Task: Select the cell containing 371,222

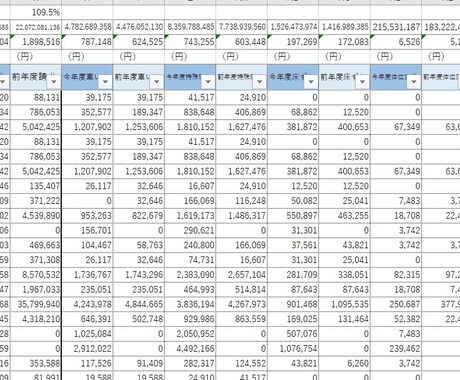Action: pyautogui.click(x=36, y=201)
